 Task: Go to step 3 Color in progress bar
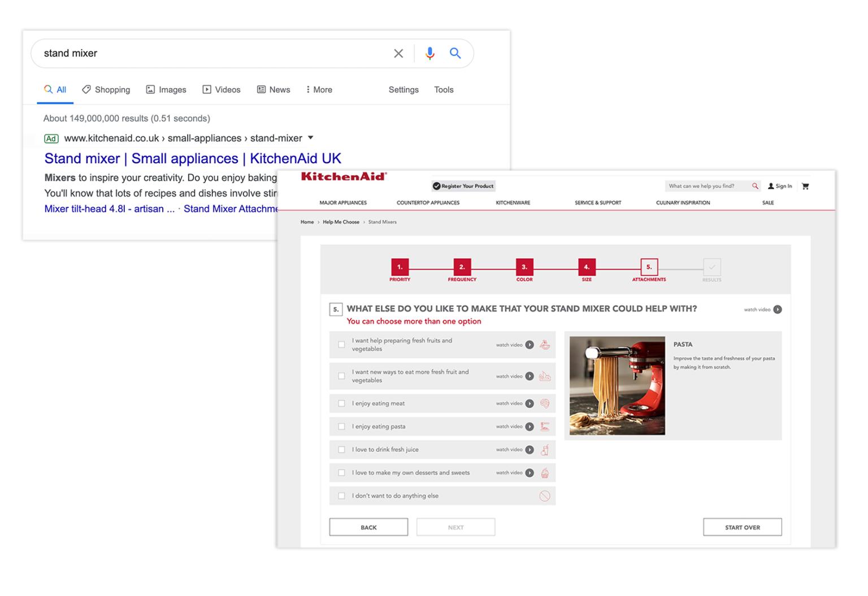click(x=524, y=267)
